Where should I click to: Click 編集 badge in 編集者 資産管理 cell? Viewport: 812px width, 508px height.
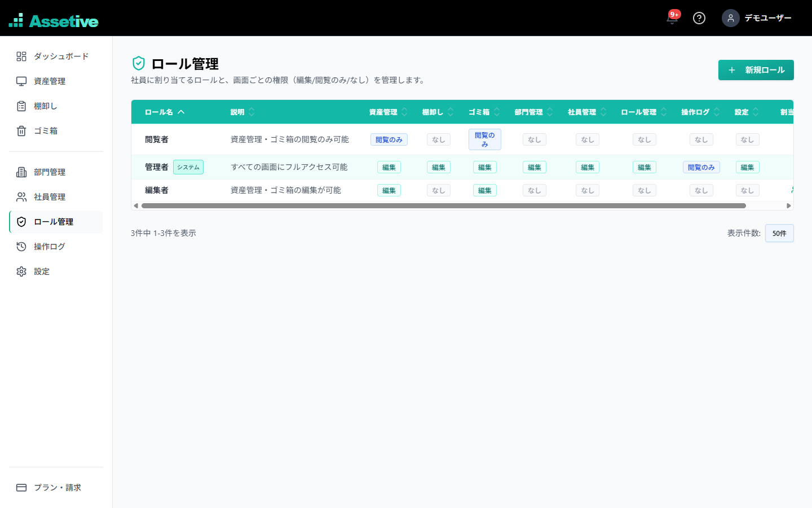coord(389,190)
